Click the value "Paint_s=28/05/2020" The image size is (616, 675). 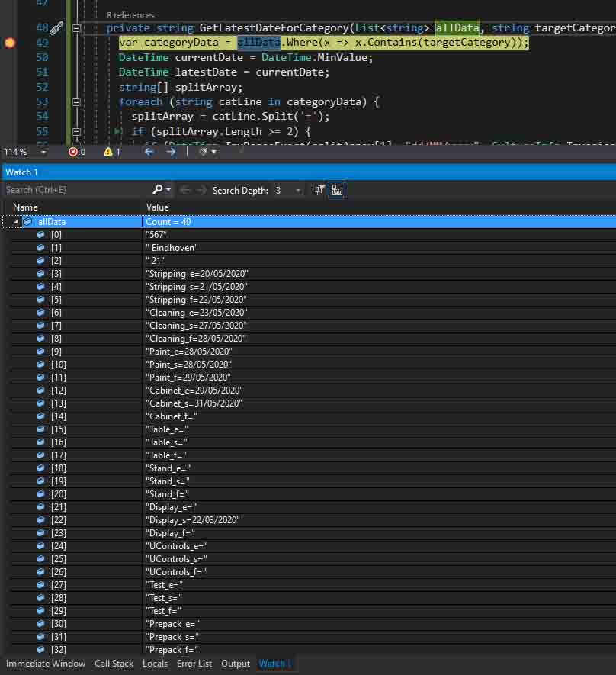189,365
